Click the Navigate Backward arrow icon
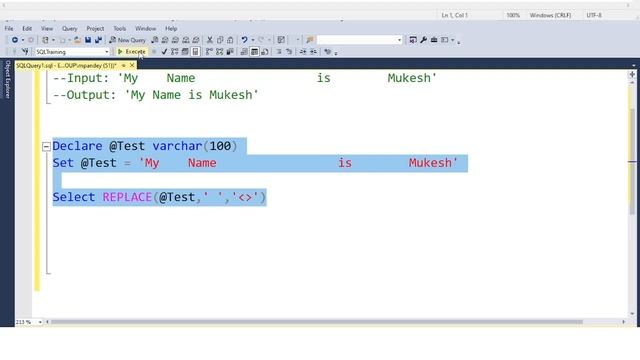The height and width of the screenshot is (360, 640). (x=15, y=40)
